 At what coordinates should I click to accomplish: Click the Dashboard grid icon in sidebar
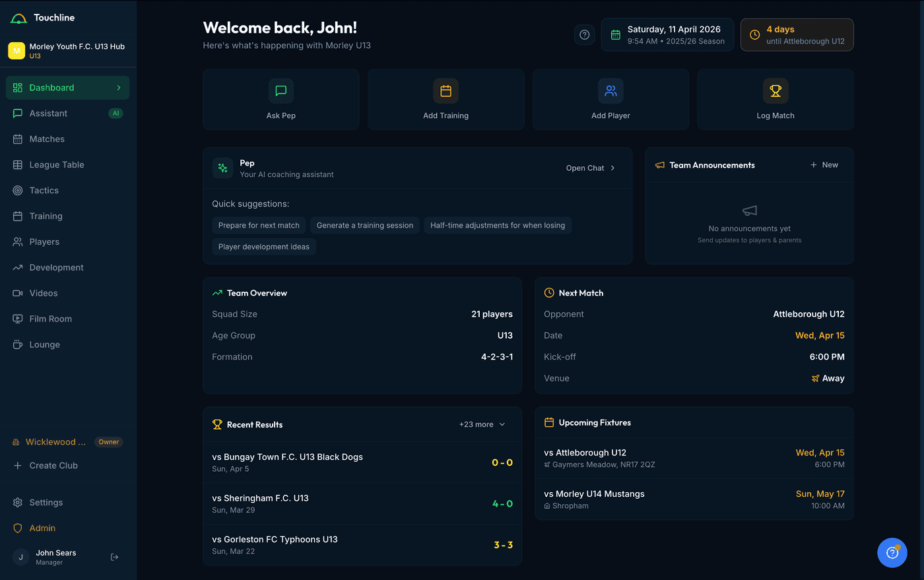tap(18, 88)
